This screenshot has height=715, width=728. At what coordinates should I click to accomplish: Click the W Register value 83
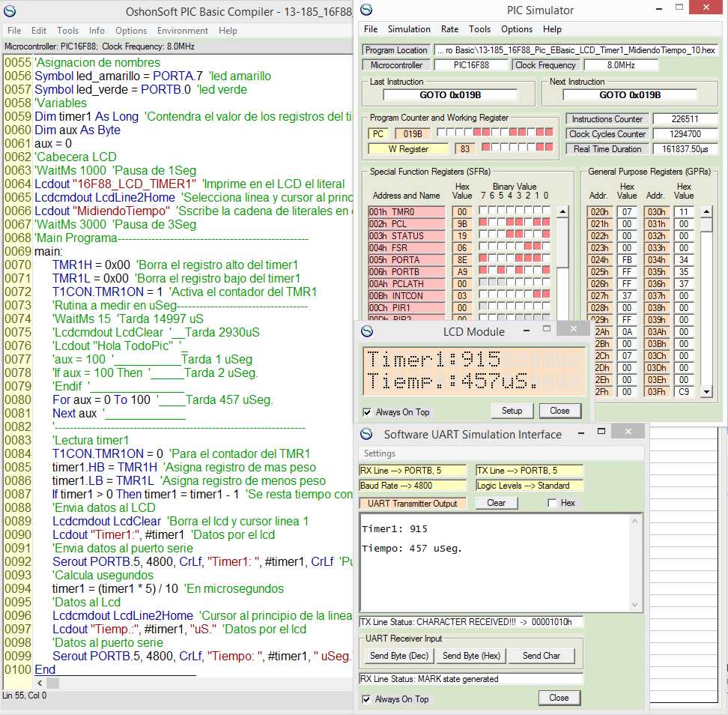[x=465, y=148]
